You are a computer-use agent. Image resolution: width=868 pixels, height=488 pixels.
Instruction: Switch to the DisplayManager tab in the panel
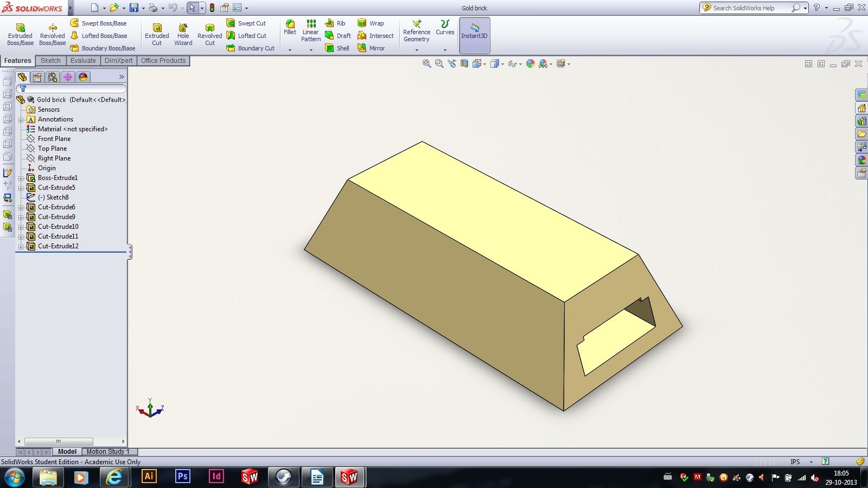pos(83,77)
